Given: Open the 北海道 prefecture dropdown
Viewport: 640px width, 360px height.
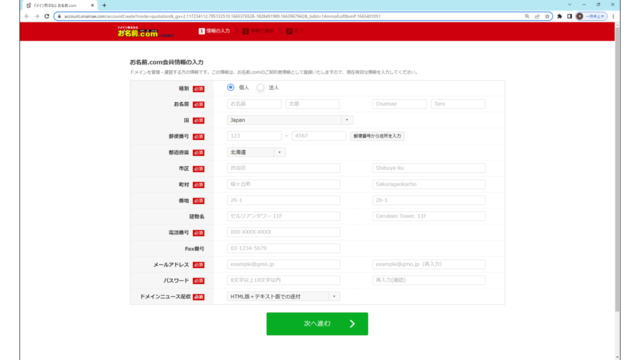Looking at the screenshot, I should coord(256,152).
